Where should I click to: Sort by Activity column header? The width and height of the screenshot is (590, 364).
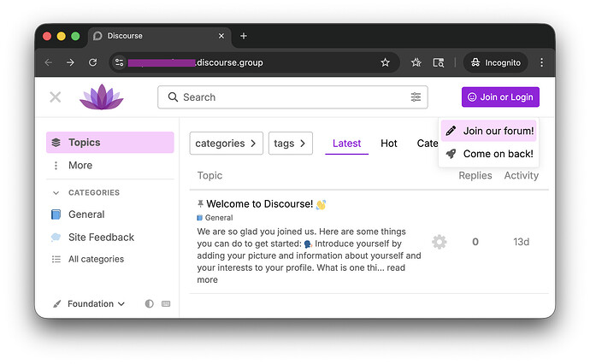[521, 176]
